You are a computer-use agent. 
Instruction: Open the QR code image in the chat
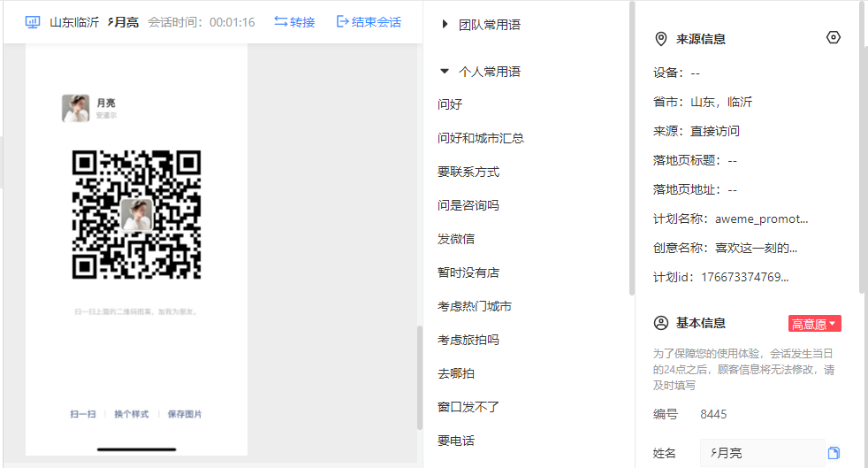[x=136, y=214]
